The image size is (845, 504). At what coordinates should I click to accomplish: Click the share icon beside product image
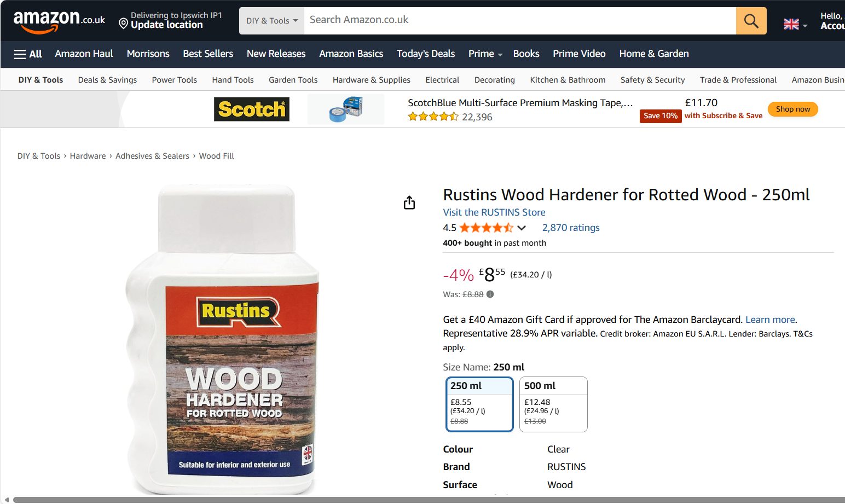point(409,202)
